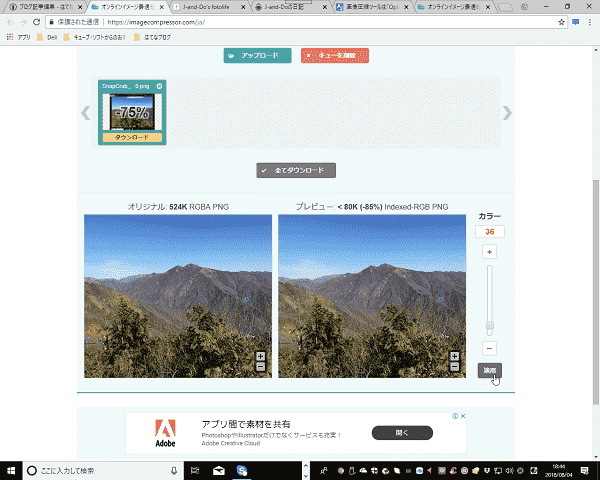
Task: Click the padlock secure site icon
Action: [51, 22]
